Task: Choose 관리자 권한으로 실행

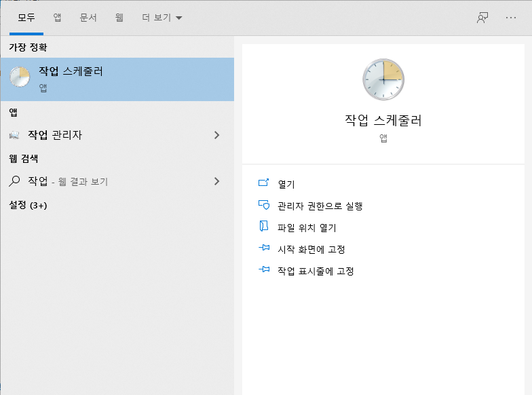Action: 320,206
